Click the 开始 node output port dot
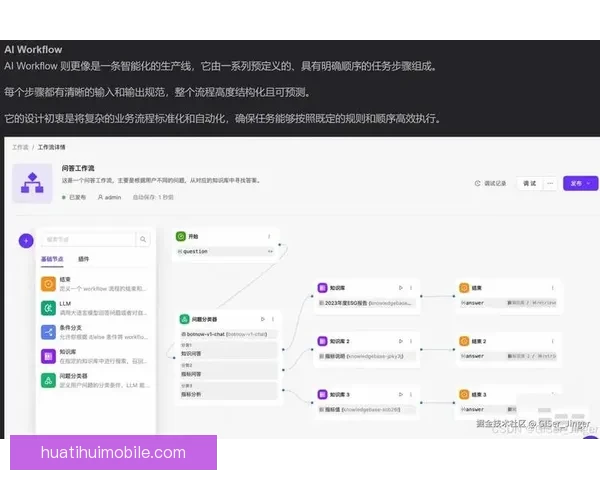 280,244
